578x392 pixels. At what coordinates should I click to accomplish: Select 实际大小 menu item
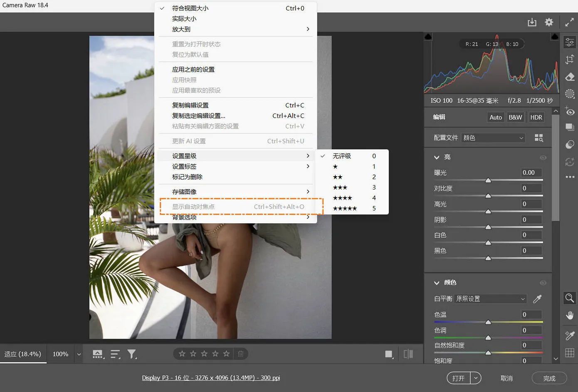coord(235,19)
